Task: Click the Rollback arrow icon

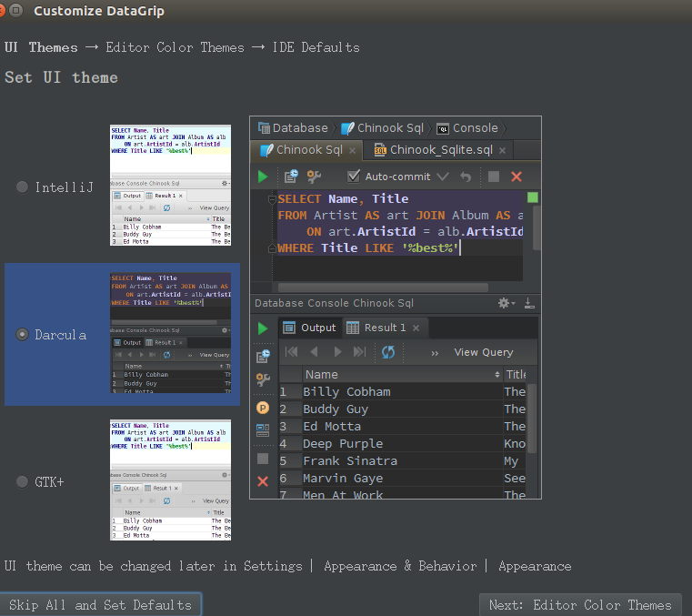Action: coord(466,177)
